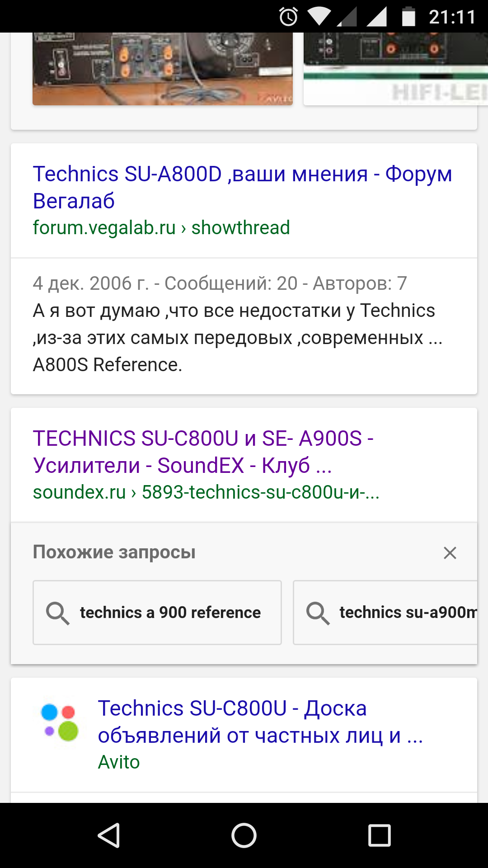Open the left amplifier rear panel thumbnail
This screenshot has height=868, width=488.
coord(163,69)
